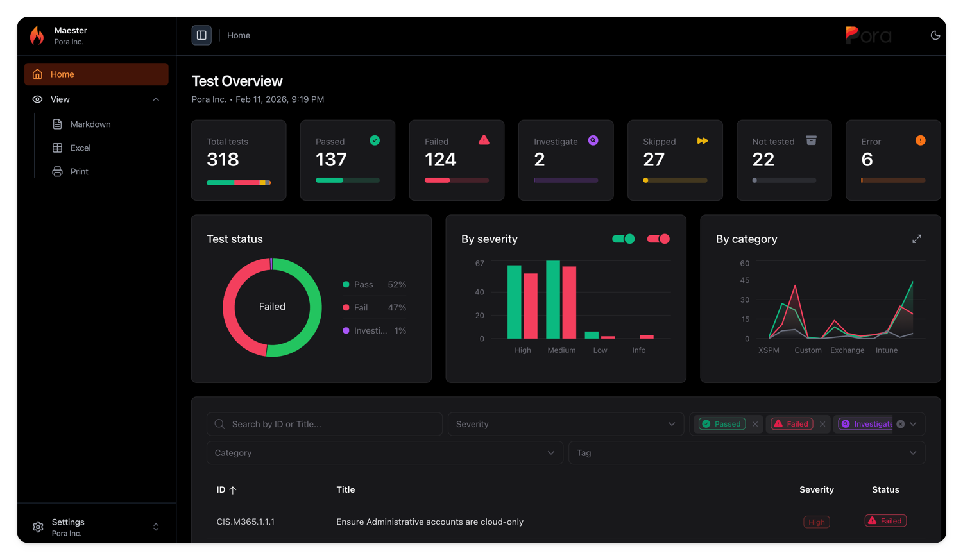Toggle the sidebar panel icon
Image resolution: width=963 pixels, height=560 pixels.
(201, 35)
